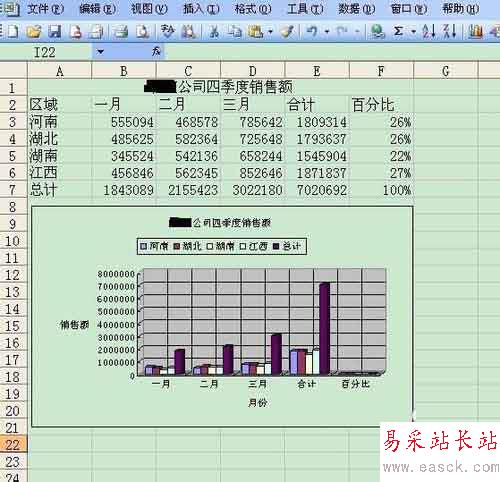This screenshot has height=482, width=500.
Task: Insert a hyperlink using the globe icon
Action: tap(377, 32)
